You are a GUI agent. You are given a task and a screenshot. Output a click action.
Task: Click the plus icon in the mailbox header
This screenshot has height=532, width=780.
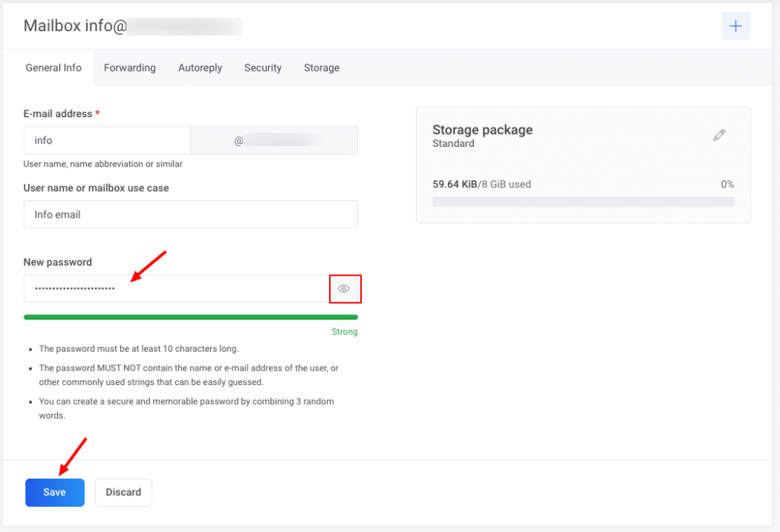pos(736,26)
